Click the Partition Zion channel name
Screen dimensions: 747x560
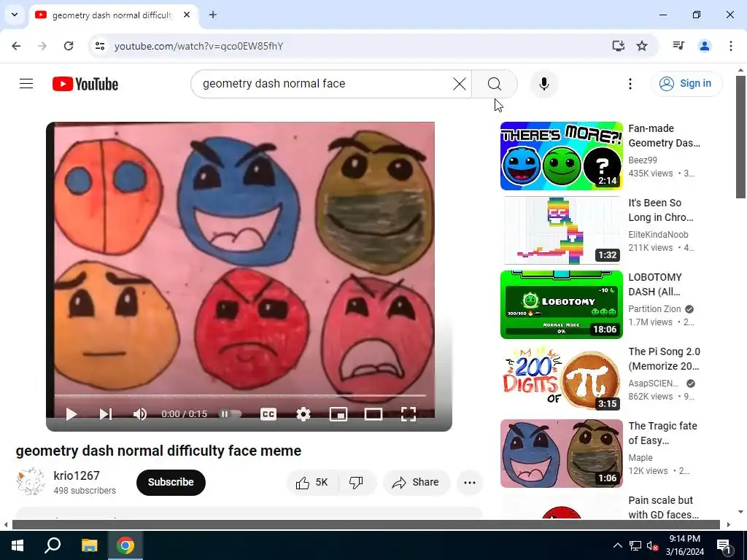654,309
